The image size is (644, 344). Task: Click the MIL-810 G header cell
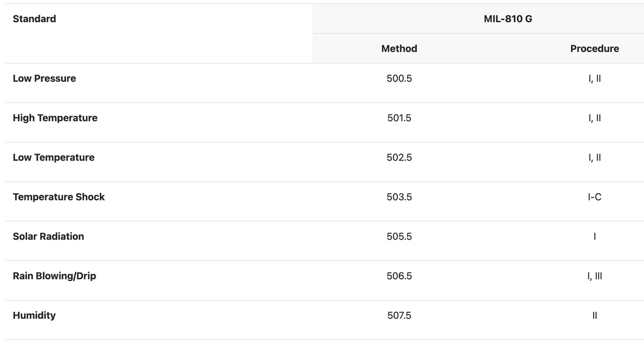pos(508,19)
